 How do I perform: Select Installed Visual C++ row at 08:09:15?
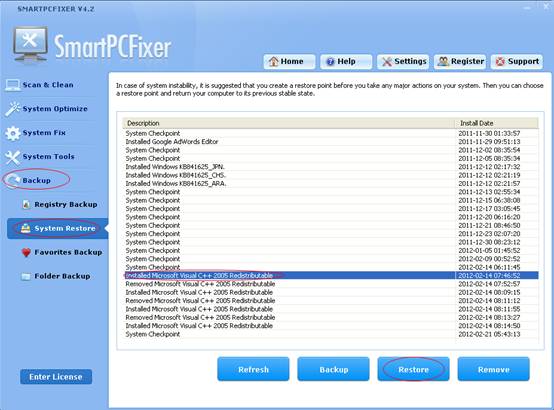(331, 292)
